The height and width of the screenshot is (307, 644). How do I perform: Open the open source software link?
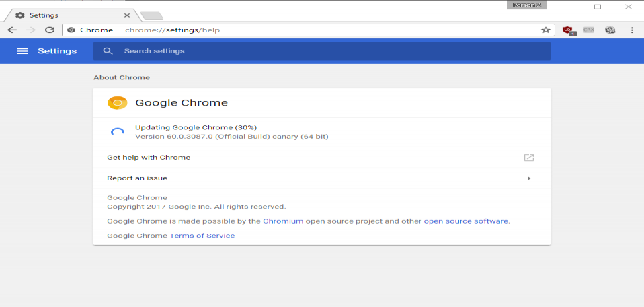point(466,221)
